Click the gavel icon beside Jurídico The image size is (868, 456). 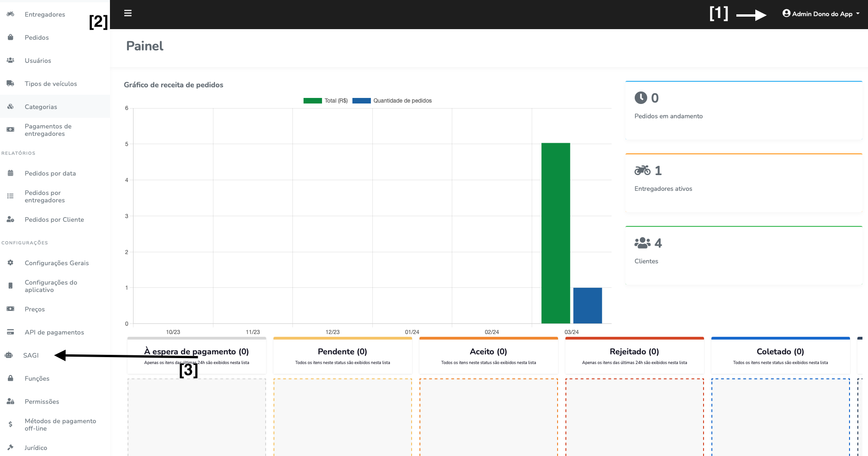point(10,448)
